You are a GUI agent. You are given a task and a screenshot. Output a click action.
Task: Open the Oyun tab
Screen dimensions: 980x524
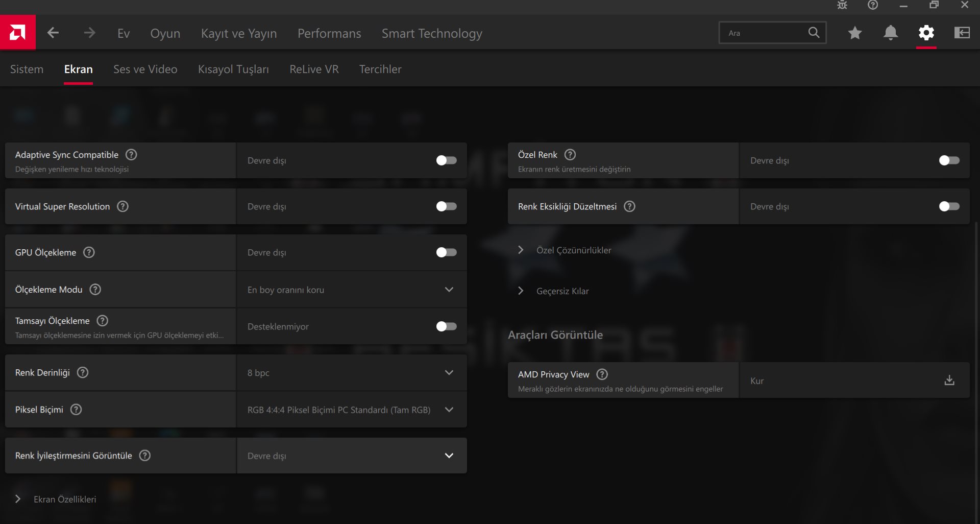point(165,33)
